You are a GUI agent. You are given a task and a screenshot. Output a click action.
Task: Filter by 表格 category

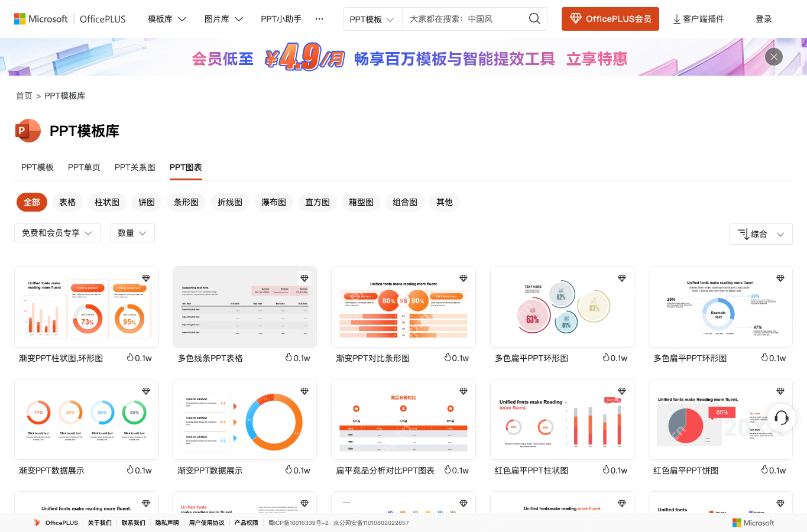pyautogui.click(x=67, y=202)
